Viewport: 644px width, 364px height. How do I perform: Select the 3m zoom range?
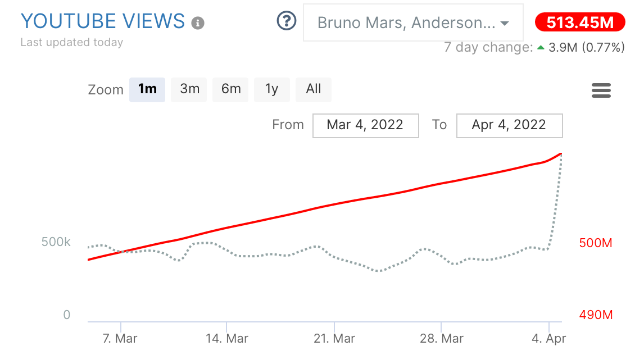point(189,89)
